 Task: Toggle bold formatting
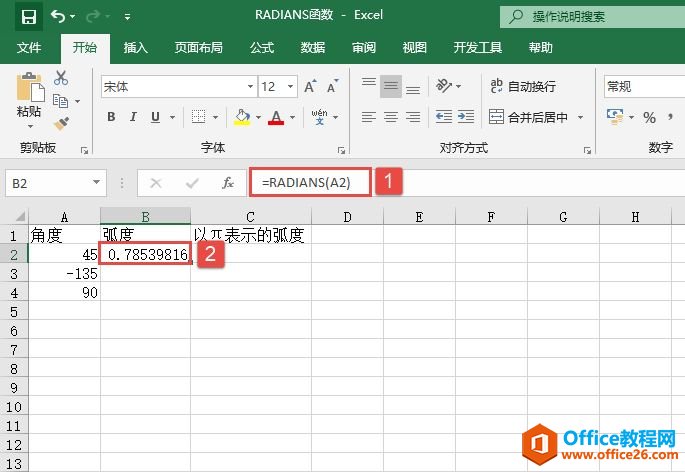111,117
